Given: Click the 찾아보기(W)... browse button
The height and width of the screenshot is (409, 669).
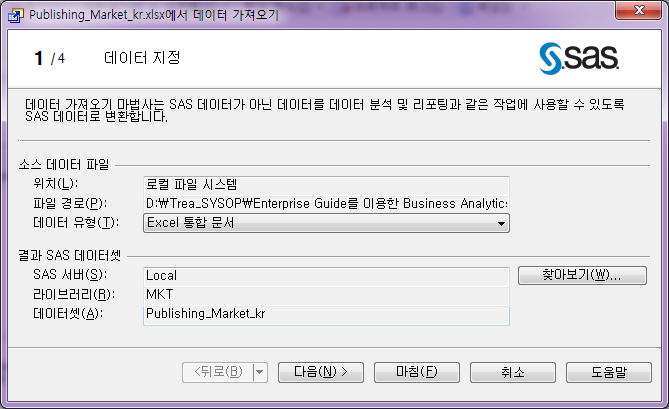Looking at the screenshot, I should (x=582, y=275).
